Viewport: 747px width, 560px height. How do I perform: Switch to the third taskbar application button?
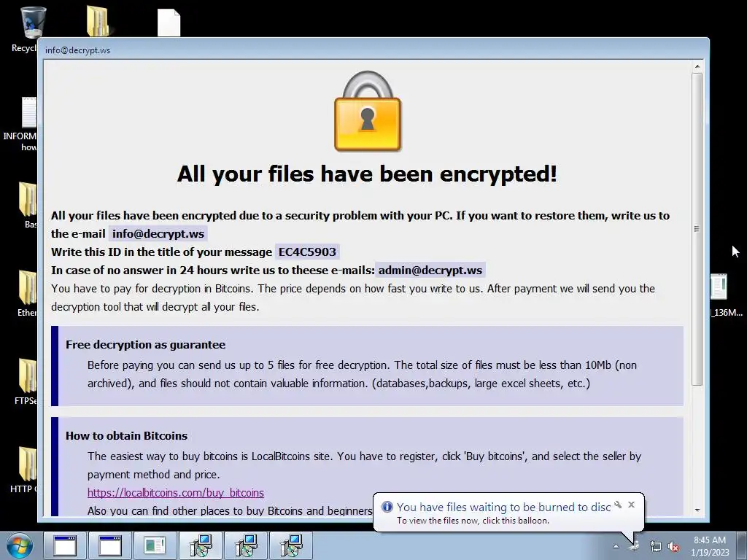pyautogui.click(x=155, y=545)
